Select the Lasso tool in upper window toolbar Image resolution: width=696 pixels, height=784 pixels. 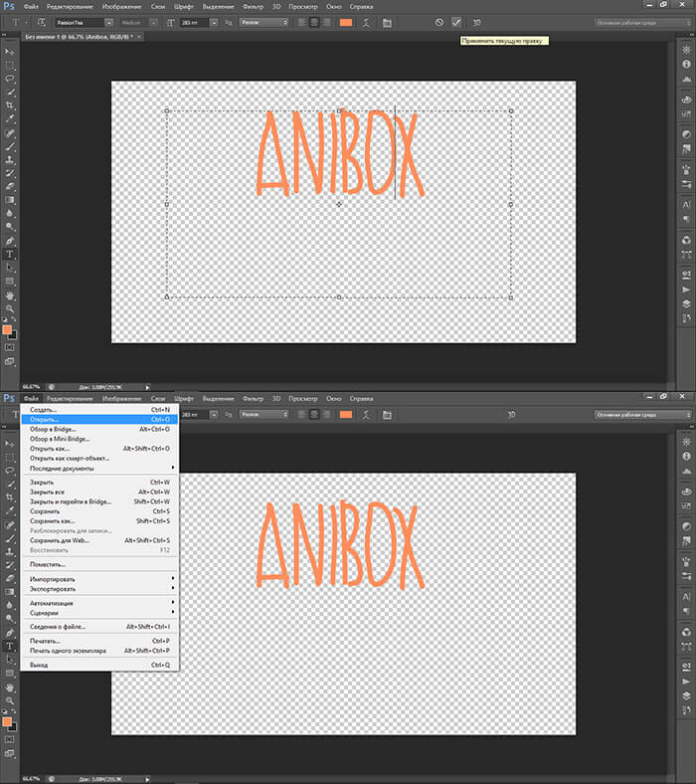coord(10,78)
